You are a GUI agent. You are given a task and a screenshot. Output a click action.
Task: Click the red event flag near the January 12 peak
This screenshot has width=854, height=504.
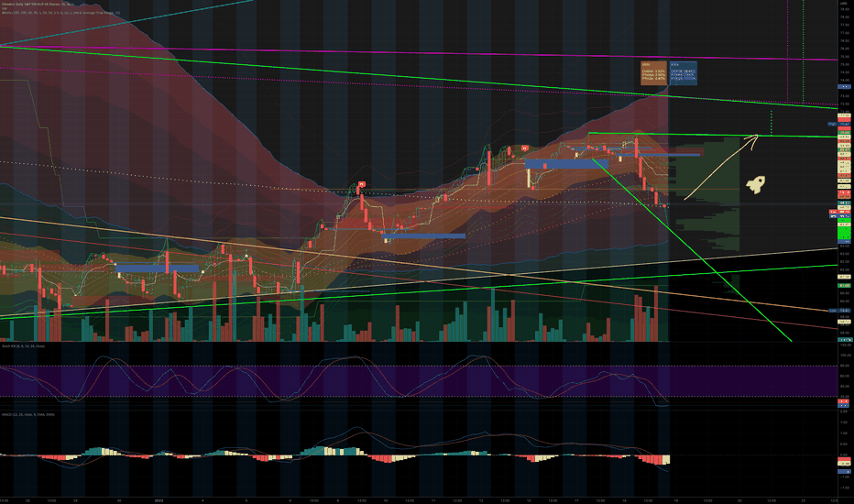524,148
